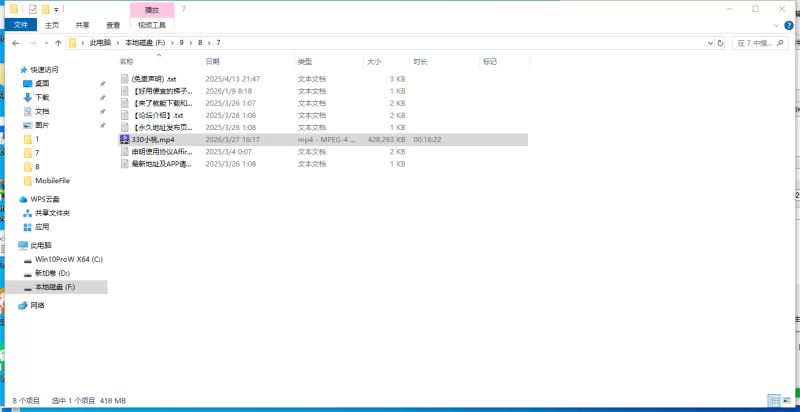The height and width of the screenshot is (412, 800).
Task: Click the MobileFile folder icon
Action: 28,181
